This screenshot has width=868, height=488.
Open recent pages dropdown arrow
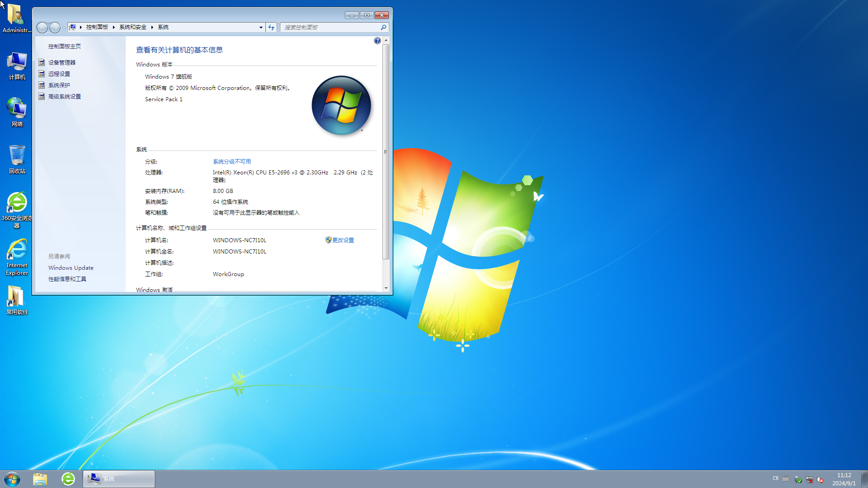(x=64, y=28)
